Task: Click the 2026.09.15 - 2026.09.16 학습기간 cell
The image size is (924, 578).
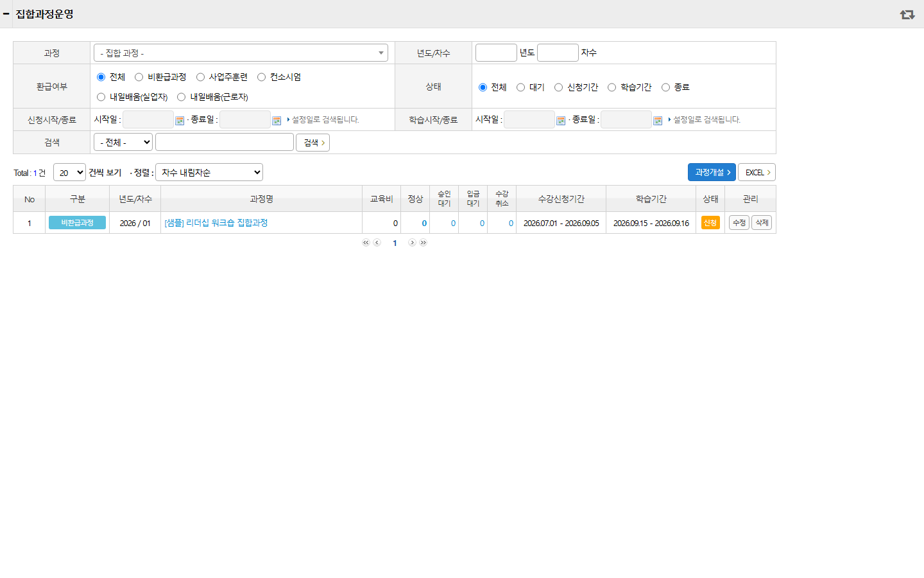Action: [651, 223]
